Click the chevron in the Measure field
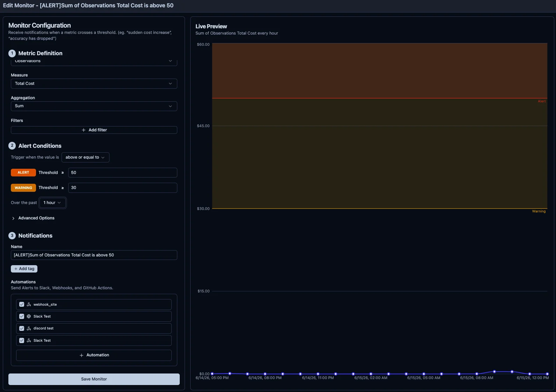This screenshot has width=556, height=392. tap(170, 84)
